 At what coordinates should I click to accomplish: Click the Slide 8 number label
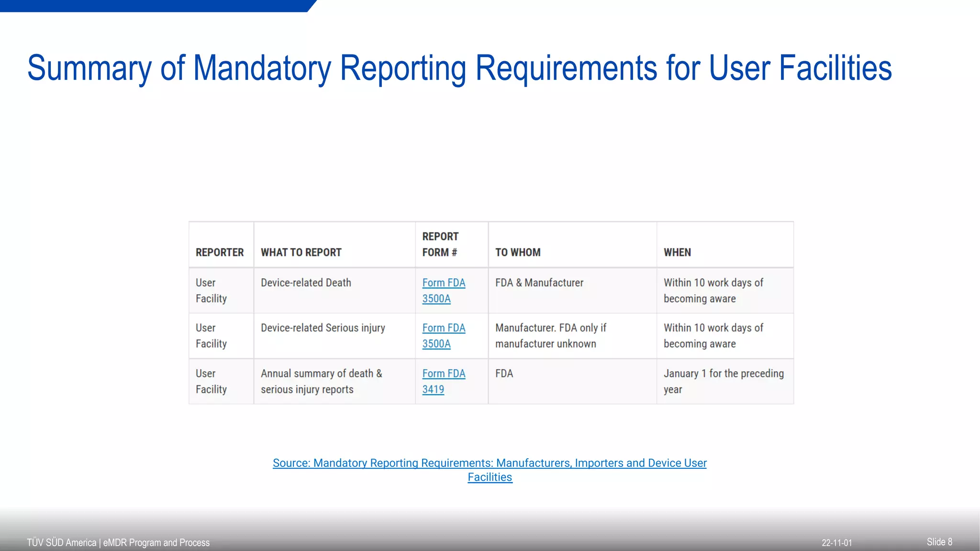pos(939,542)
